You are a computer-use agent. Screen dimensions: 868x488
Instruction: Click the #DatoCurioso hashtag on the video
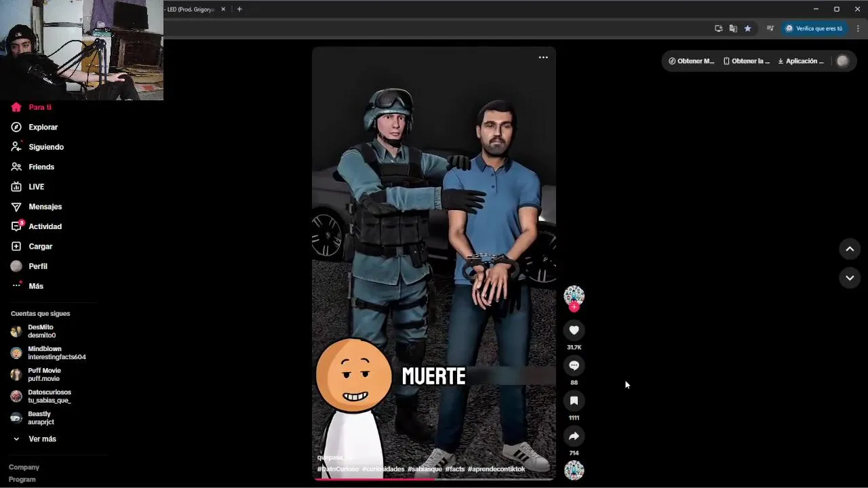coord(338,469)
